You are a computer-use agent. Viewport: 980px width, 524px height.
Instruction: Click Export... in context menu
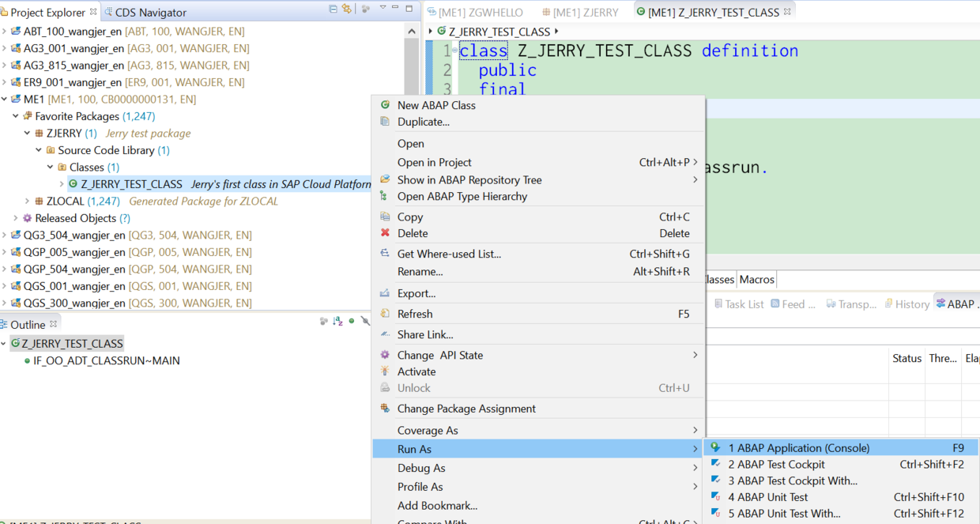tap(538, 293)
